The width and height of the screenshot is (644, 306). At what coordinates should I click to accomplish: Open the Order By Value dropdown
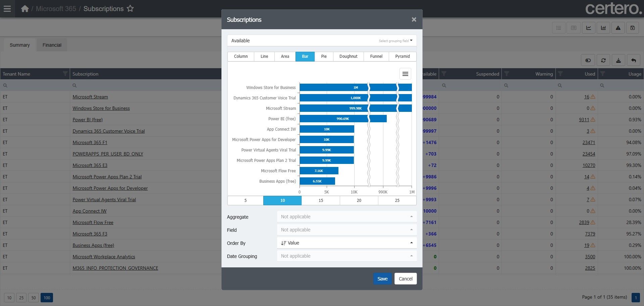[x=347, y=243]
